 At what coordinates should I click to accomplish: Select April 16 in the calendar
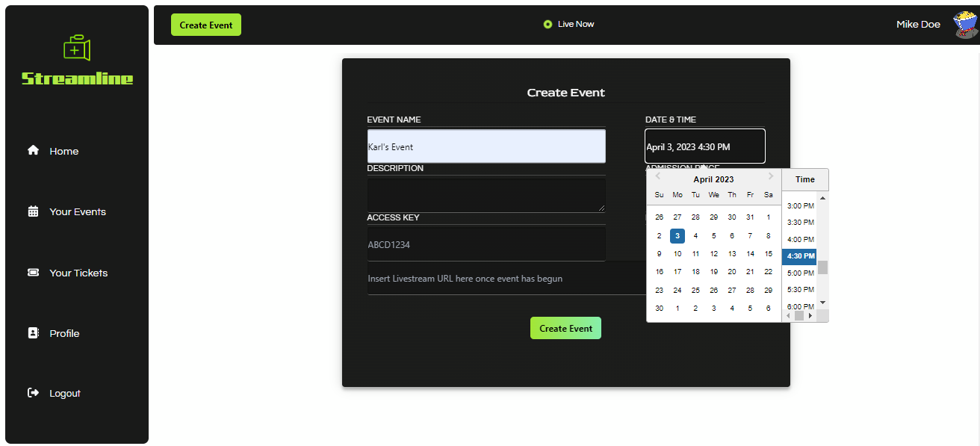tap(659, 272)
